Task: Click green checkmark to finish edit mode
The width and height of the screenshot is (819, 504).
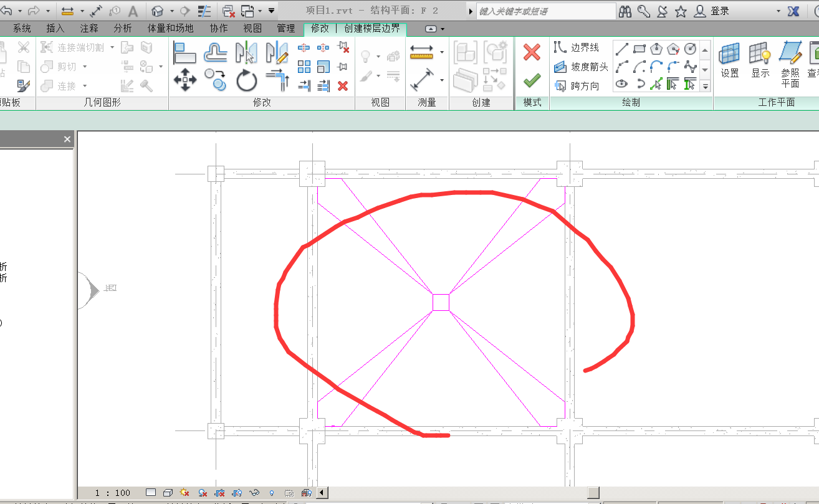Action: pos(532,81)
